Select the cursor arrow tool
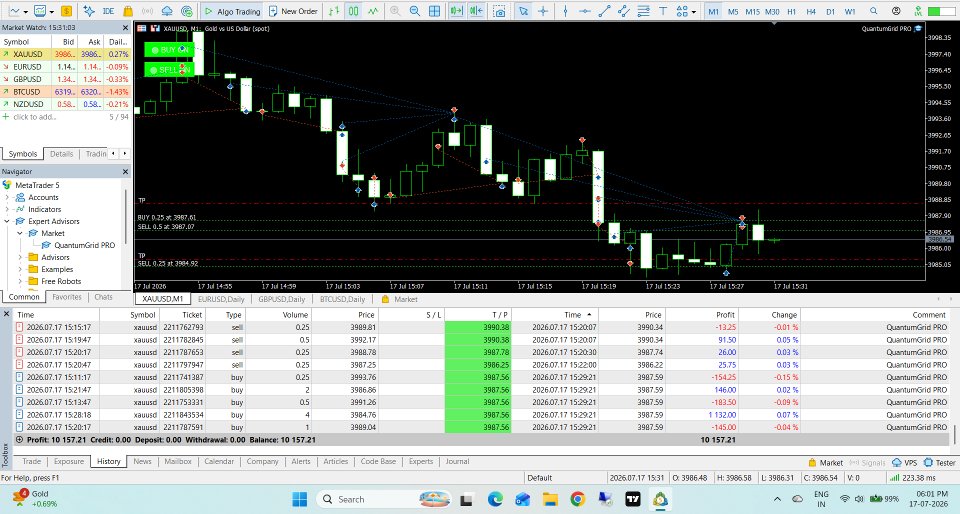960x514 pixels. point(523,11)
